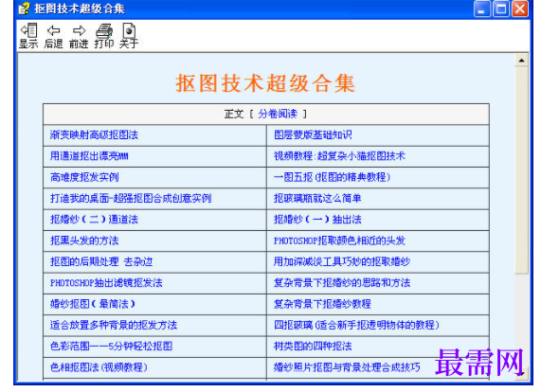Click the vertical scrollbar thumb
The image size is (541, 392).
coord(521,170)
